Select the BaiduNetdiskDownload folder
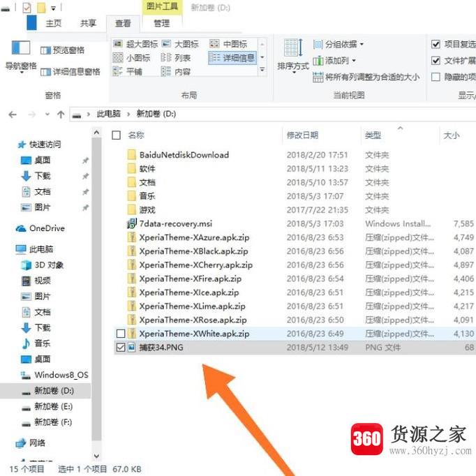The width and height of the screenshot is (476, 476). coord(184,155)
